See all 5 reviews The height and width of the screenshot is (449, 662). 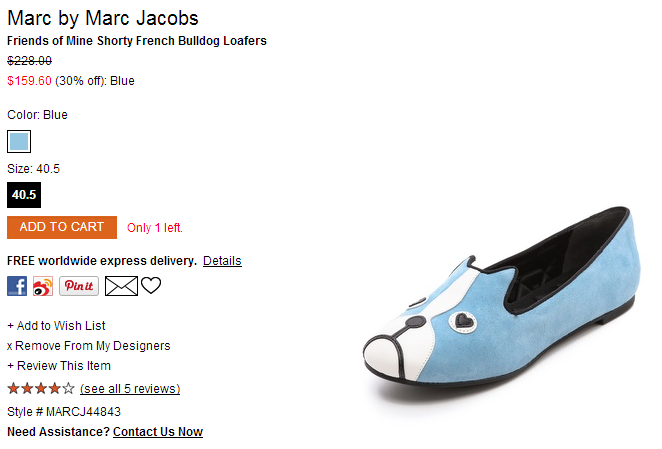(130, 389)
